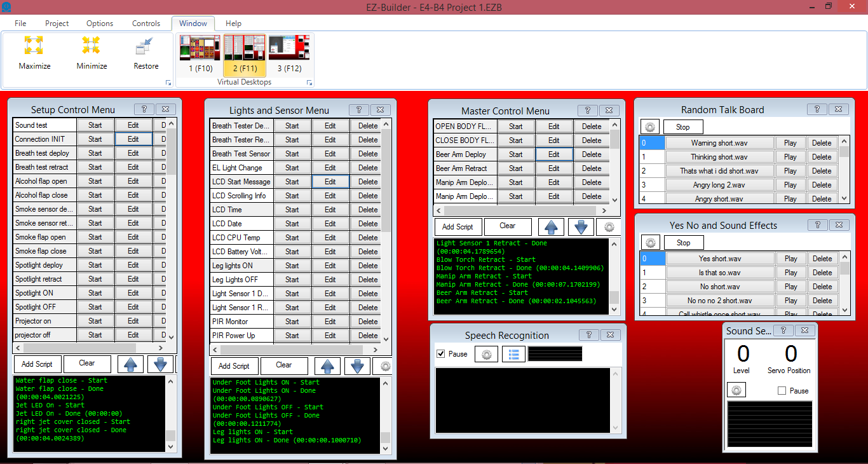Edit the Connection INIT script
The height and width of the screenshot is (464, 868).
point(133,139)
